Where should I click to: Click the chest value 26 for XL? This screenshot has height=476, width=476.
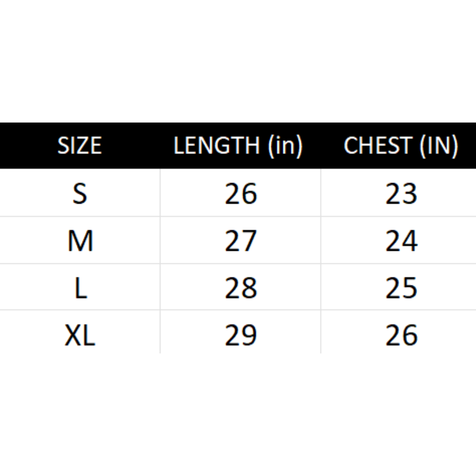coord(401,335)
